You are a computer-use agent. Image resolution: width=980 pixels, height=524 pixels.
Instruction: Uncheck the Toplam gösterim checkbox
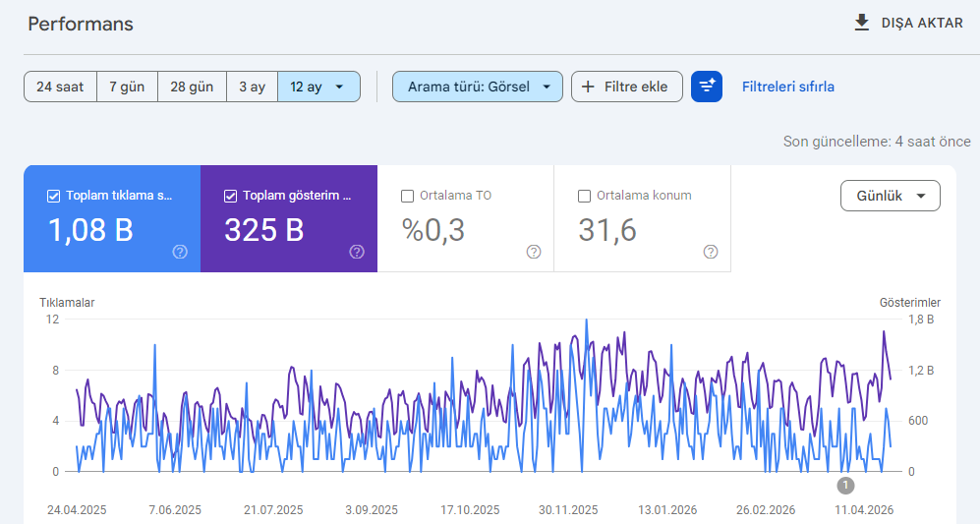coord(231,197)
